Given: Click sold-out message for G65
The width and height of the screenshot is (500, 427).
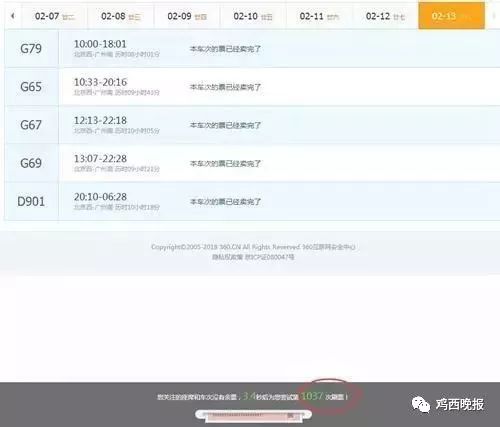Looking at the screenshot, I should pyautogui.click(x=225, y=87).
